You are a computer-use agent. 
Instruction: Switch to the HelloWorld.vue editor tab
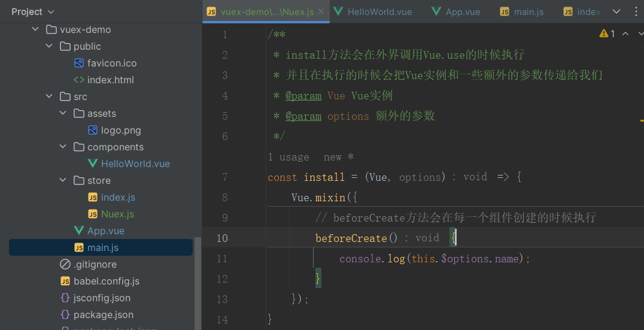click(373, 11)
